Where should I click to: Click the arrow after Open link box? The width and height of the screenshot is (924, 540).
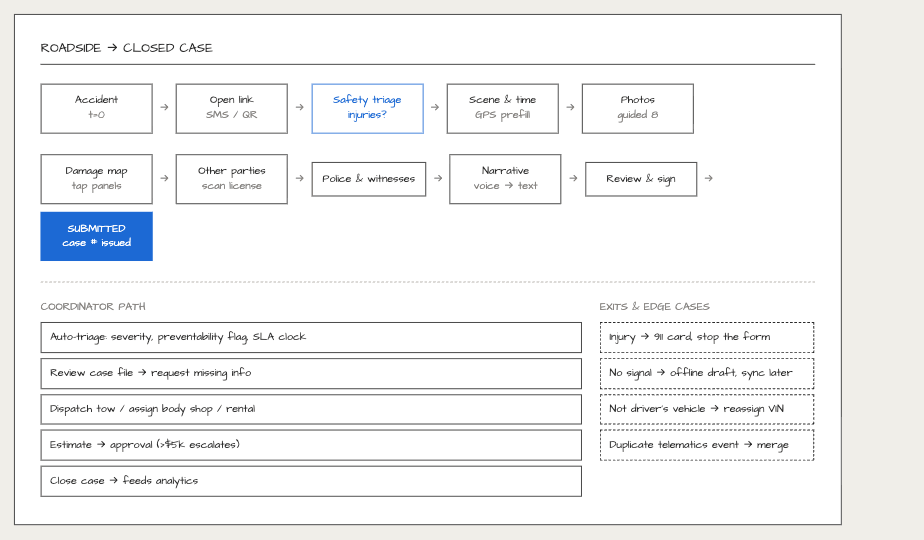pos(299,107)
